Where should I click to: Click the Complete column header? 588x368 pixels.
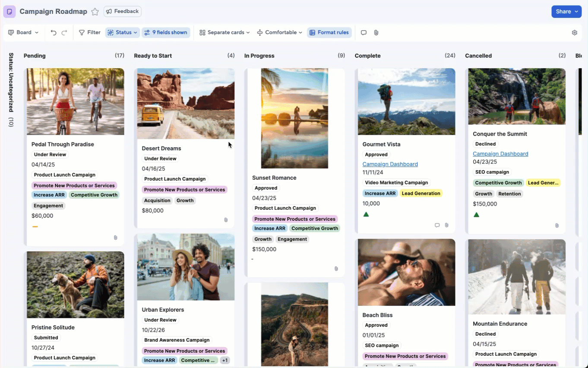click(367, 56)
